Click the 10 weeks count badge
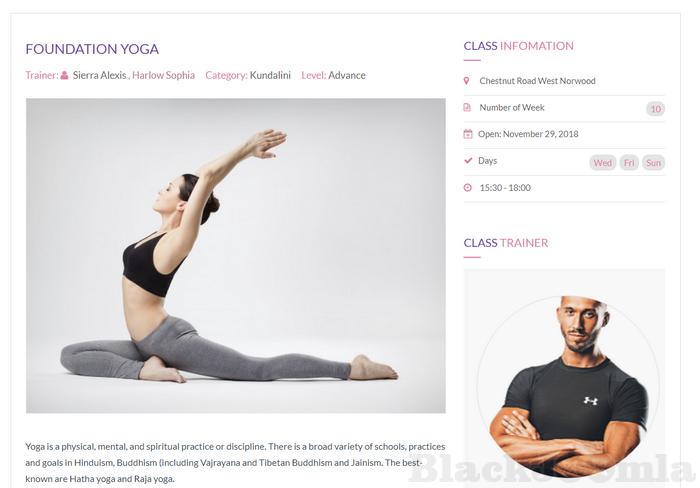This screenshot has height=488, width=700. tap(655, 109)
